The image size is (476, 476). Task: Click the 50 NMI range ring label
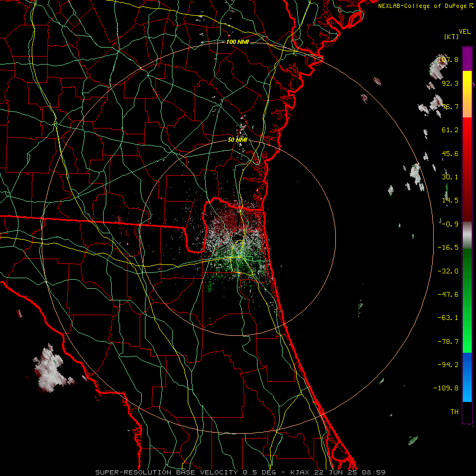click(x=237, y=140)
